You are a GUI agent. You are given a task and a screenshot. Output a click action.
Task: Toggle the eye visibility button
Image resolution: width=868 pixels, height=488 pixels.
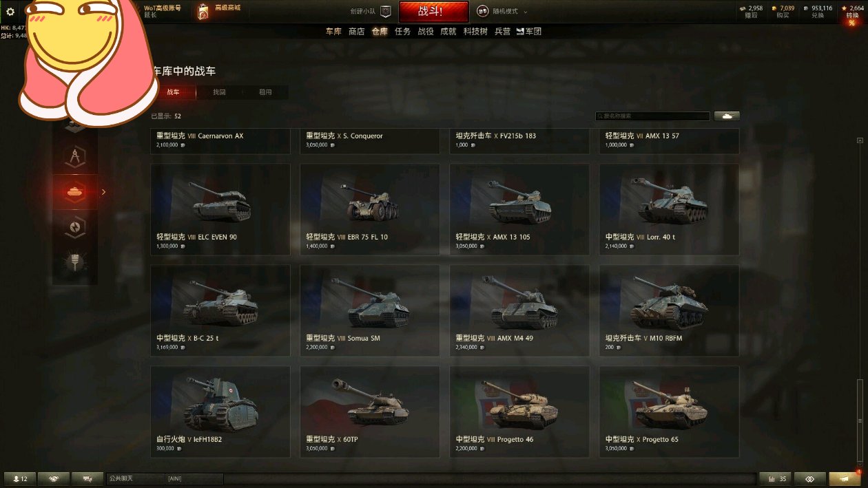click(x=810, y=479)
